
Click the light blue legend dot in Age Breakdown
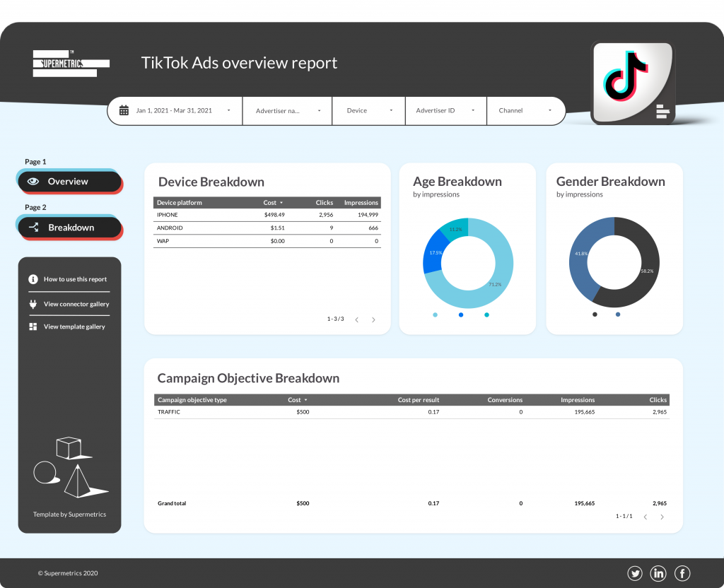[435, 314]
